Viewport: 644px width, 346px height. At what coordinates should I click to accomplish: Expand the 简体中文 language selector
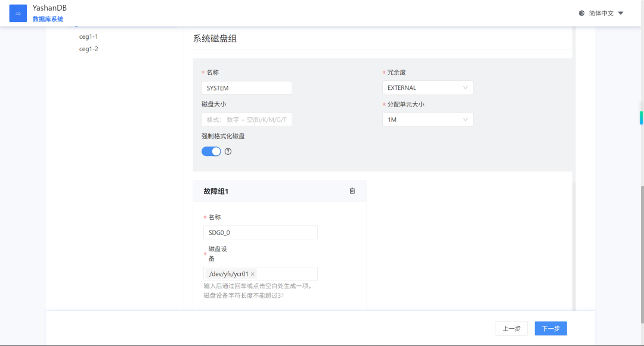pos(606,13)
